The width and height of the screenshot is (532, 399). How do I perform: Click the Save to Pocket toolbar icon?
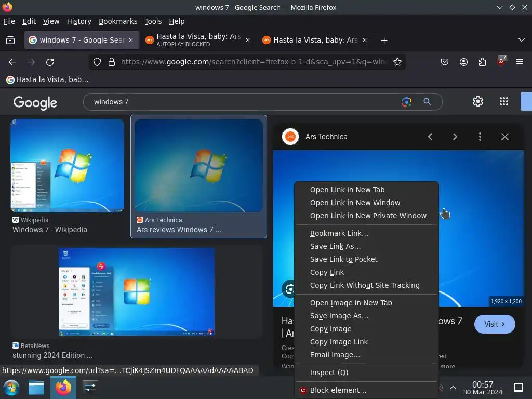click(445, 62)
